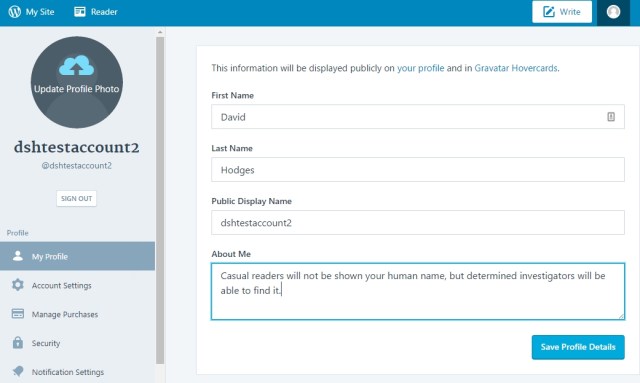Image resolution: width=640 pixels, height=383 pixels.
Task: Click the pencil icon in the Write button
Action: [x=549, y=12]
